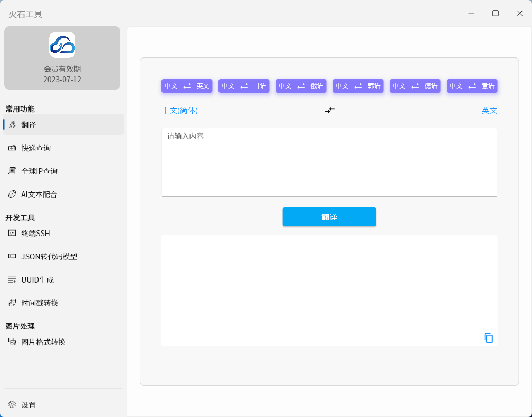Choose the 中文 ⇄ 意语 preset
The height and width of the screenshot is (417, 532).
click(x=472, y=86)
